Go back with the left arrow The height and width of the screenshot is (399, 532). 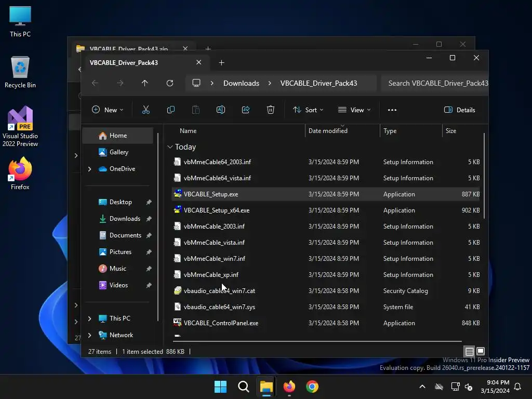pyautogui.click(x=95, y=83)
